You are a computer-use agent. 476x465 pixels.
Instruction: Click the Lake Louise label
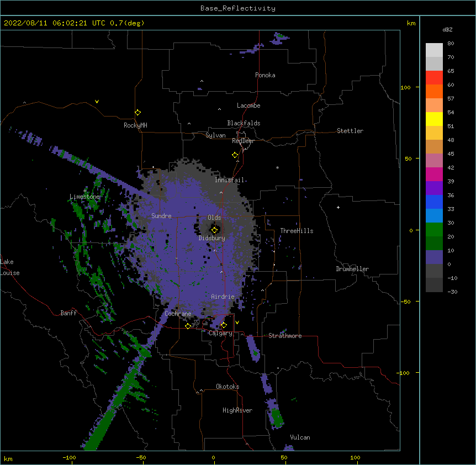coord(10,267)
